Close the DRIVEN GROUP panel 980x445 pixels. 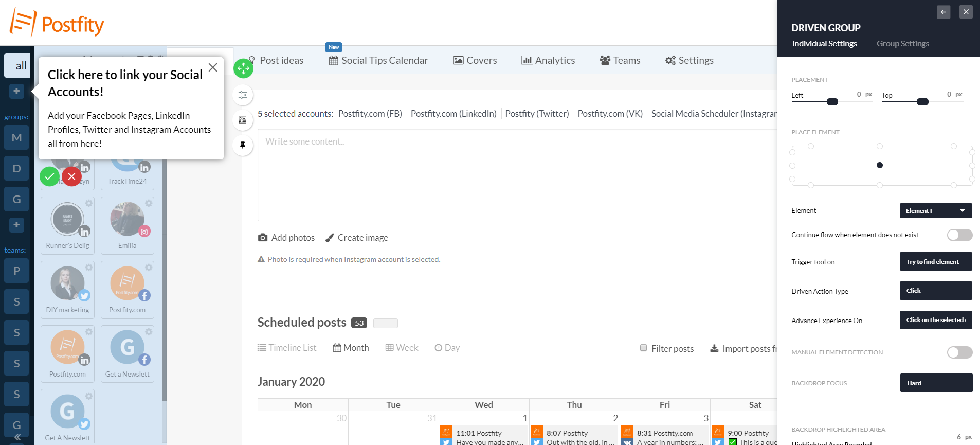click(966, 12)
